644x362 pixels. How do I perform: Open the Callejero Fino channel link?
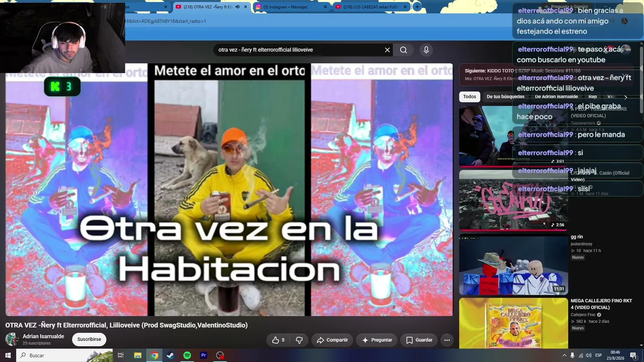583,315
